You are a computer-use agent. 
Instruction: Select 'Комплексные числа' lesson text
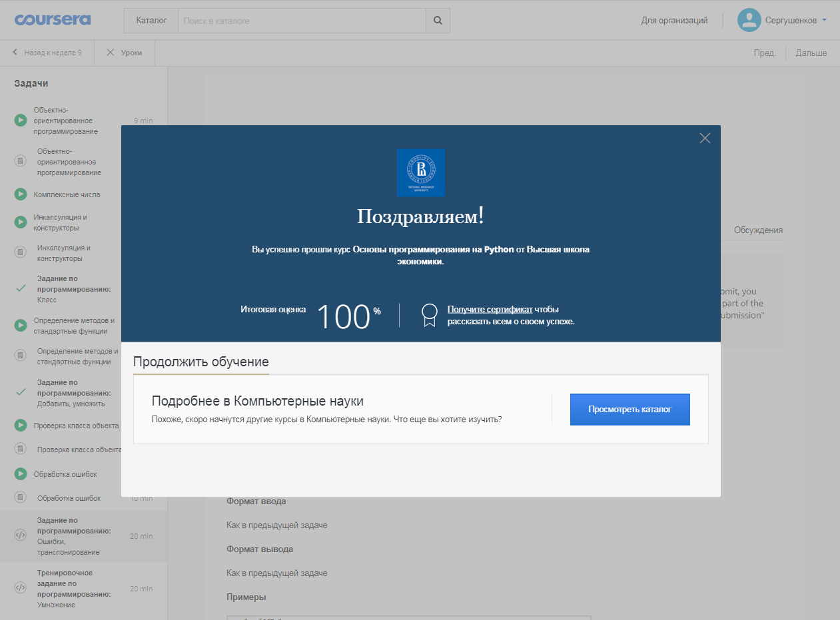[67, 194]
